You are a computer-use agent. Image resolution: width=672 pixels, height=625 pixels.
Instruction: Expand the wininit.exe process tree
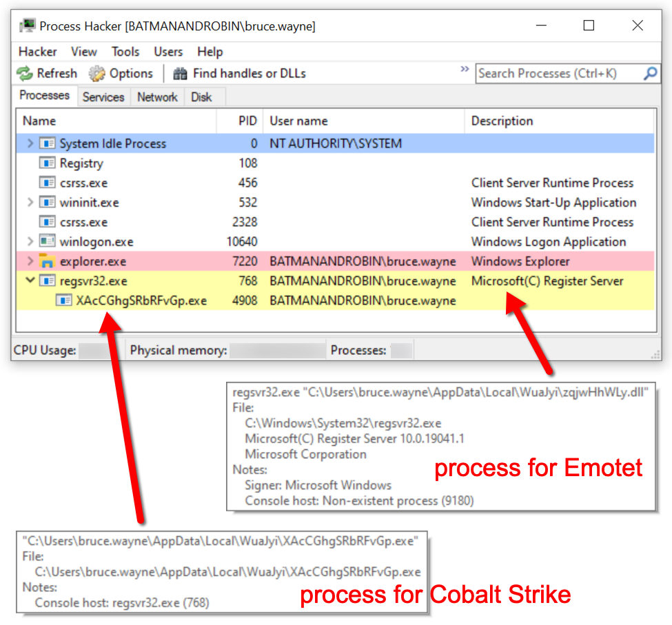coord(30,202)
